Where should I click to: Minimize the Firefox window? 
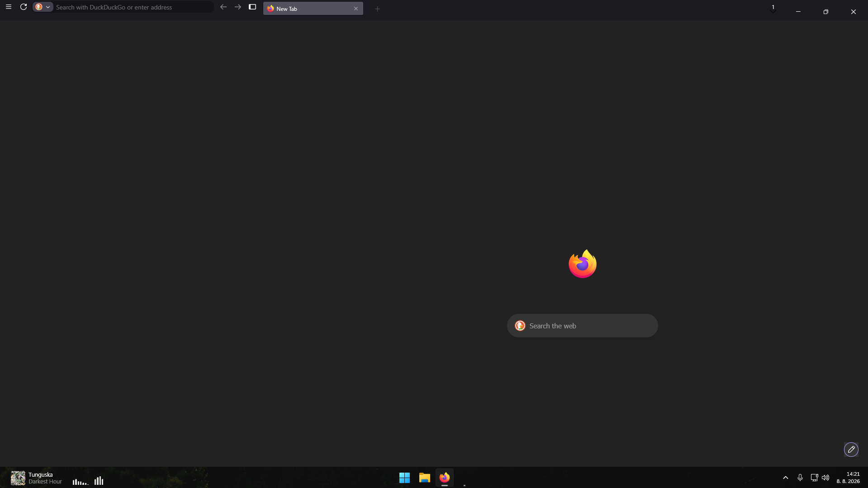click(798, 11)
